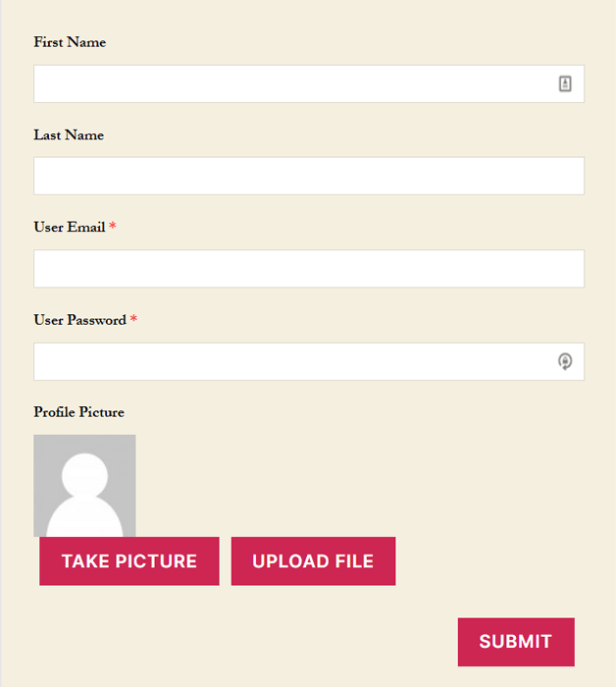Focus the First Name text field
This screenshot has height=687, width=616.
tap(309, 83)
